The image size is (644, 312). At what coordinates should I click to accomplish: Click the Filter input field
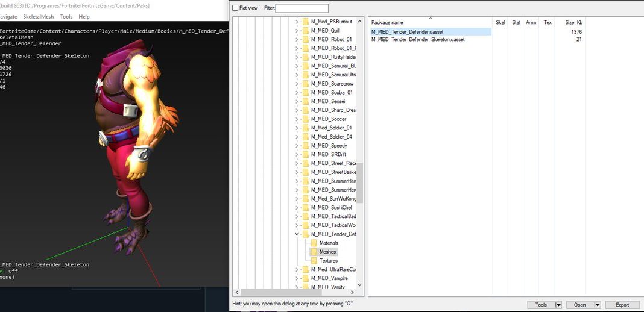302,8
